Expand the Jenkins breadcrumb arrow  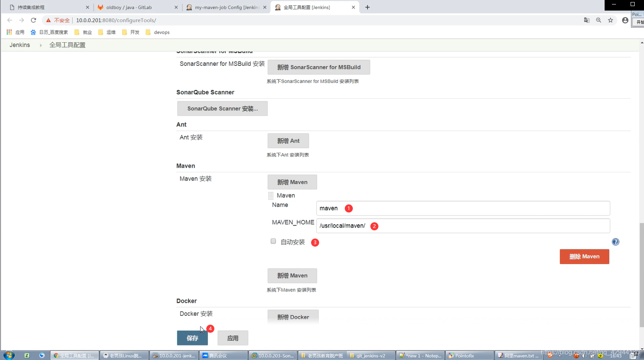[x=41, y=45]
